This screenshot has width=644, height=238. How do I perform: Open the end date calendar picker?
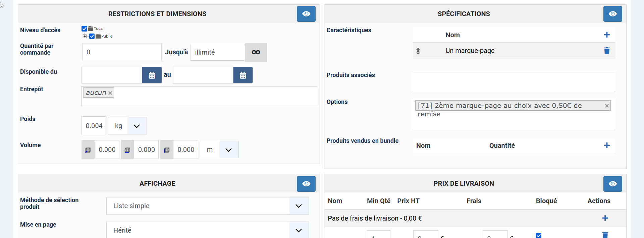pos(243,75)
